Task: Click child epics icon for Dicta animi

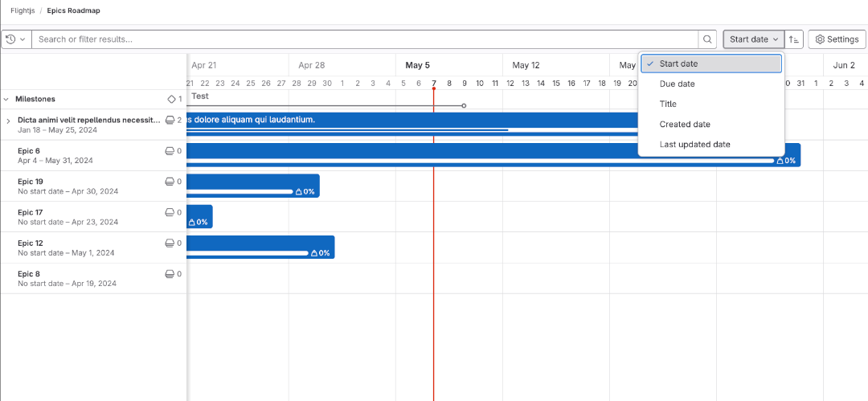Action: point(170,120)
